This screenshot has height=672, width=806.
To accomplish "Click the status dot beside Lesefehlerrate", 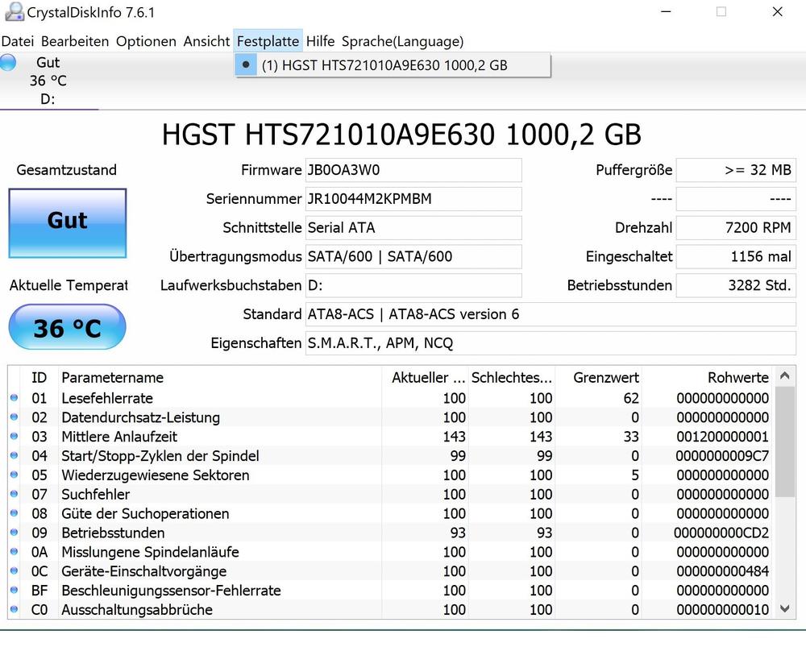I will 14,398.
